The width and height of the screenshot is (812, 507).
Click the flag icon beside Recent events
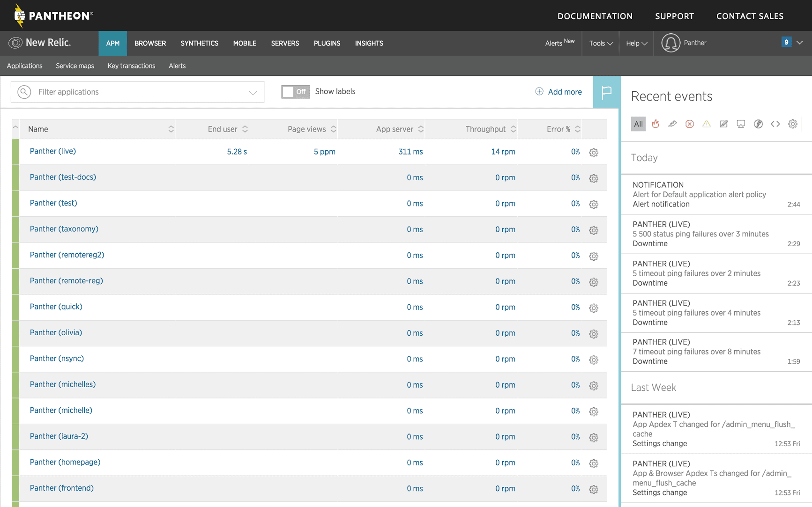pos(607,92)
